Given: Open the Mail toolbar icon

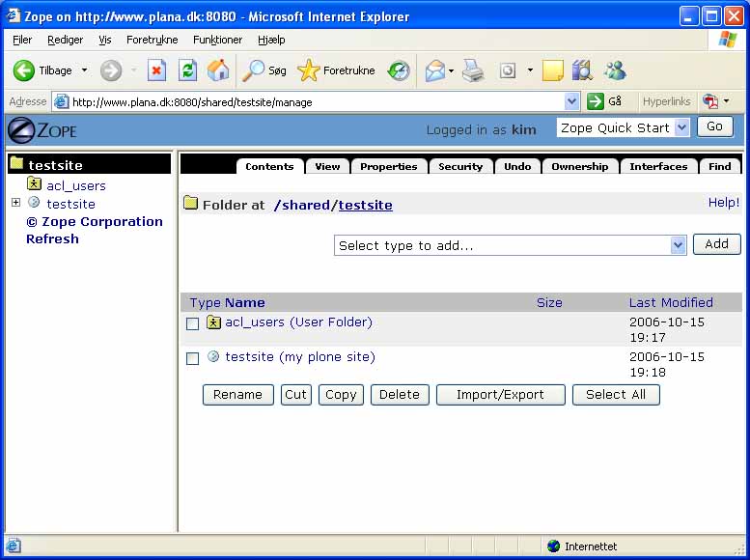Looking at the screenshot, I should (435, 70).
